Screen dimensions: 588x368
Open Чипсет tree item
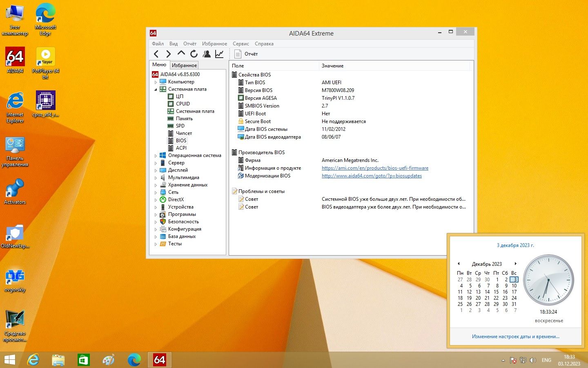point(184,133)
